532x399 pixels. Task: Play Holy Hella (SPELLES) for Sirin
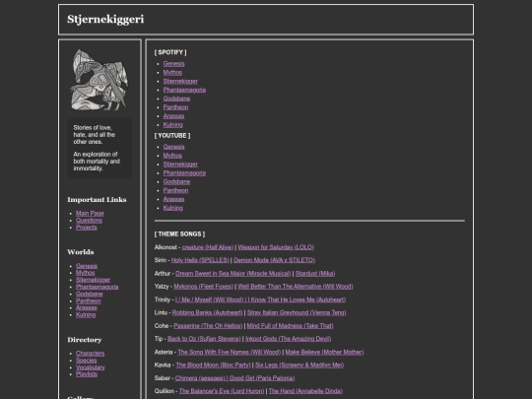[x=200, y=260]
